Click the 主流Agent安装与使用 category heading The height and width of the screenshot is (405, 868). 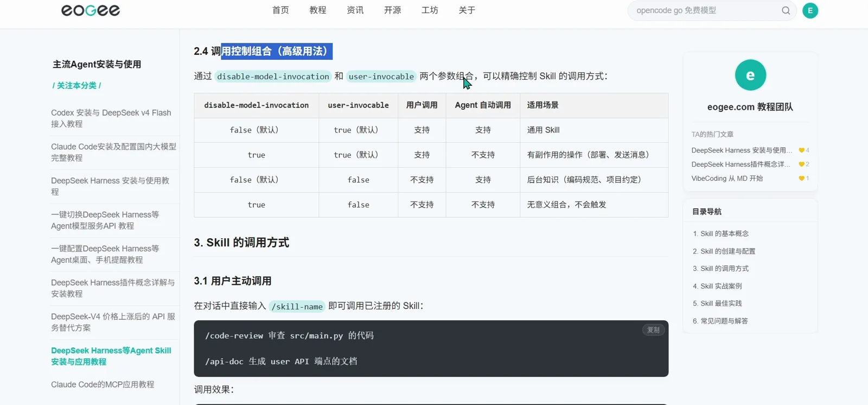[97, 65]
